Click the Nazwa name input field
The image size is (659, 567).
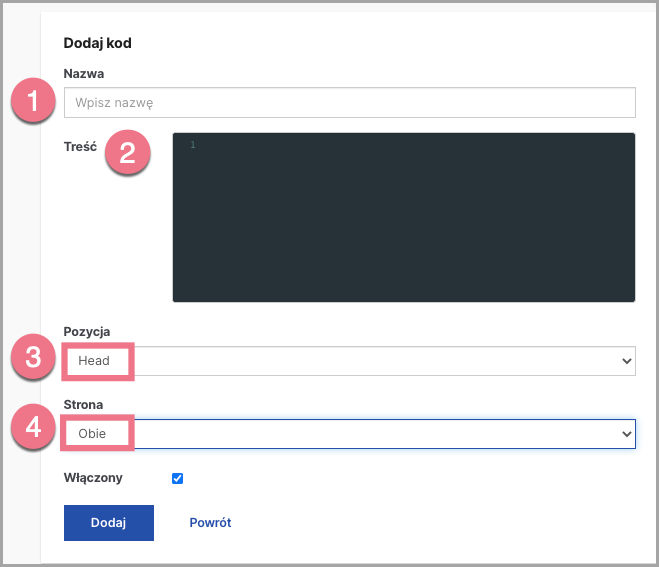pos(349,103)
